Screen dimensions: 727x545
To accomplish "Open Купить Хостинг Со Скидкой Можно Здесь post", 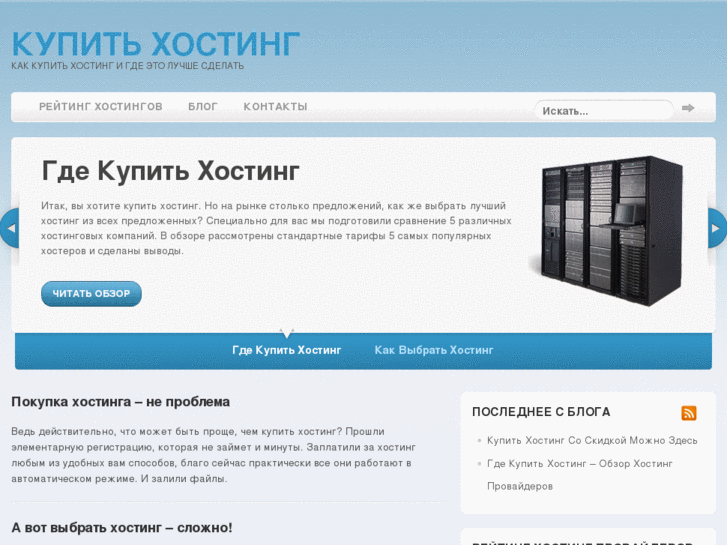I will 592,441.
